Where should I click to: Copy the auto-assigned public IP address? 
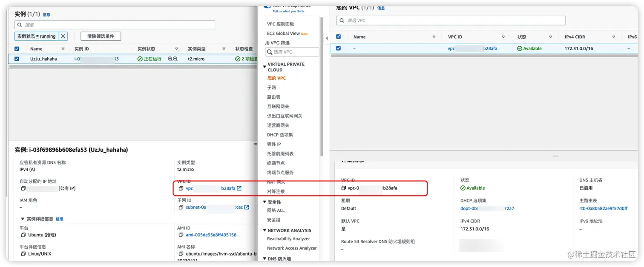(23, 188)
